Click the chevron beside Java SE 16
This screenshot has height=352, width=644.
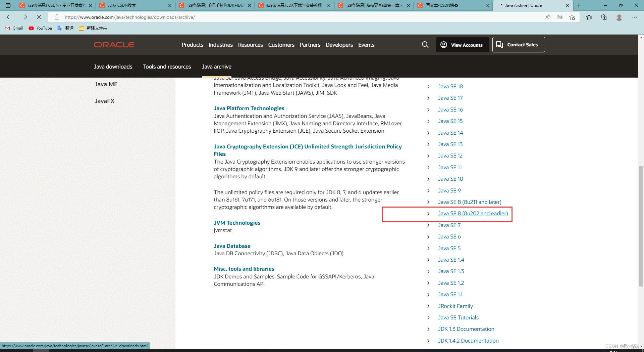tap(428, 110)
